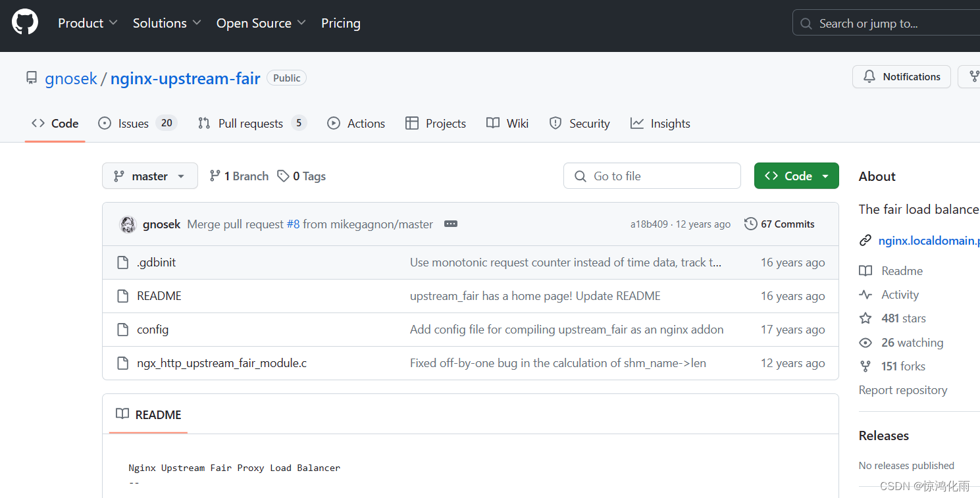Open the README file in list

point(159,296)
